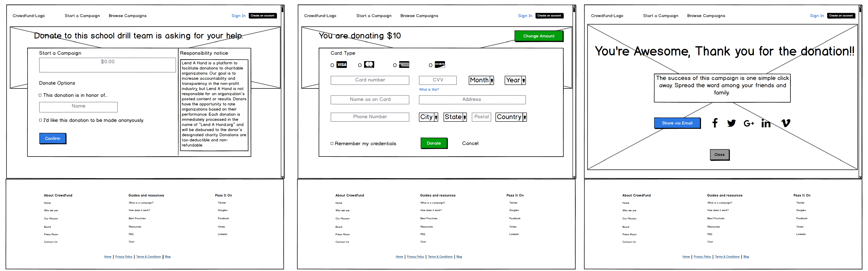This screenshot has width=868, height=271.
Task: Open the Month expiry dropdown
Action: pyautogui.click(x=481, y=80)
